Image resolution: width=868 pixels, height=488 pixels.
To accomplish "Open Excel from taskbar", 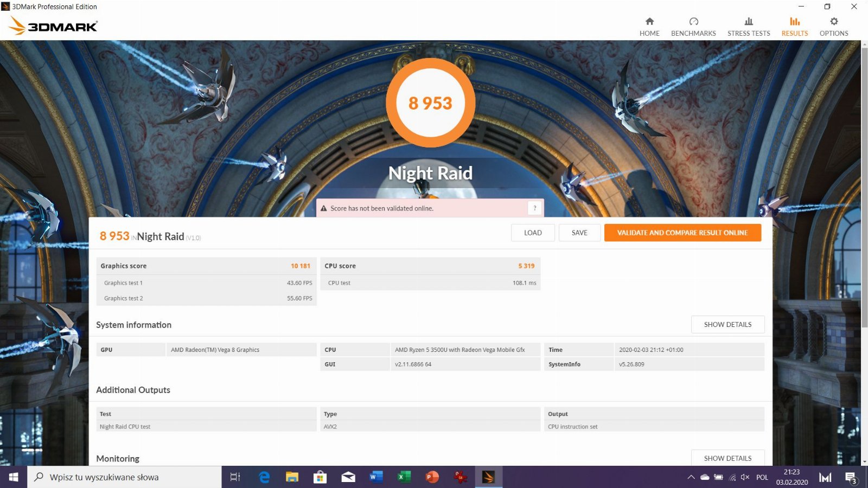I will pyautogui.click(x=404, y=477).
